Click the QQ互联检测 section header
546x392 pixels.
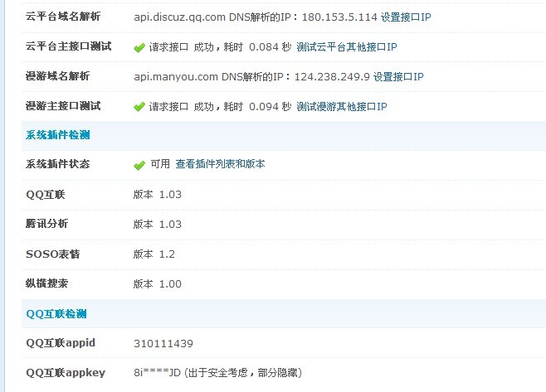[56, 314]
